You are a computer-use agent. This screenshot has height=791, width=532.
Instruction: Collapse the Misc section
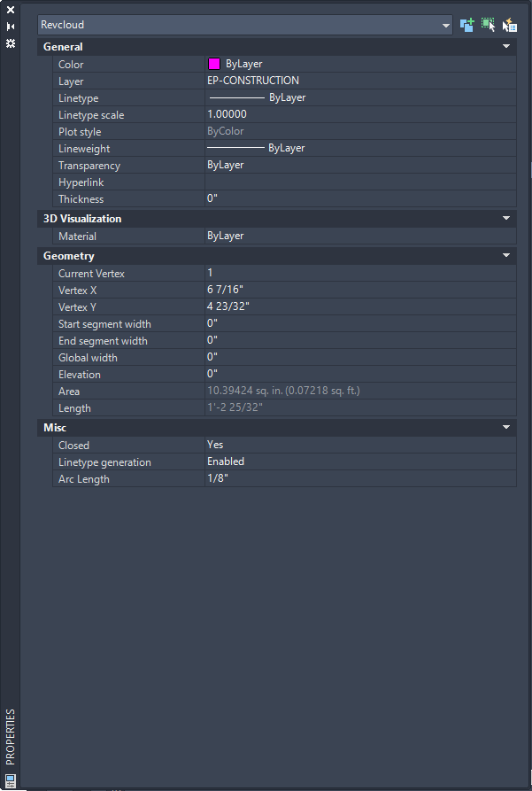point(506,428)
